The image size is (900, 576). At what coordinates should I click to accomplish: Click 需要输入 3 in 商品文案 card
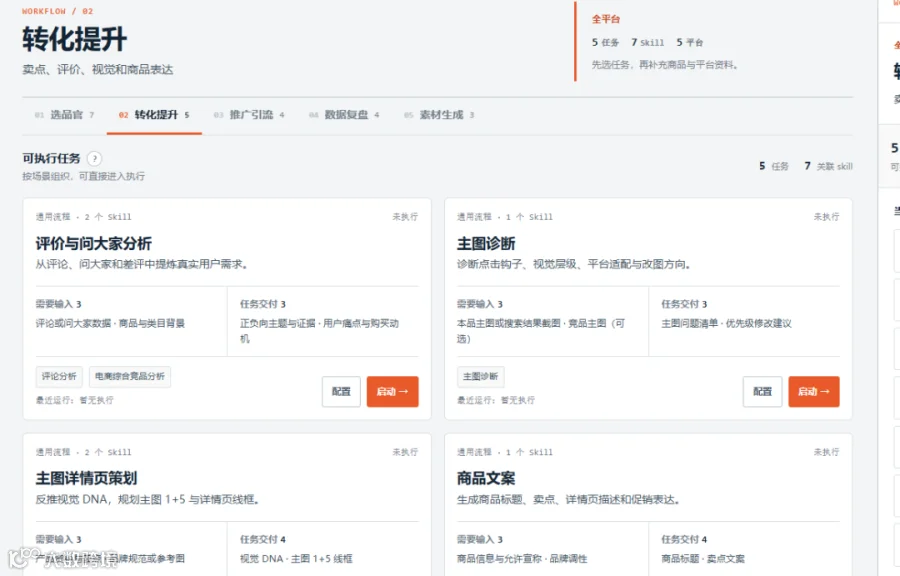480,539
